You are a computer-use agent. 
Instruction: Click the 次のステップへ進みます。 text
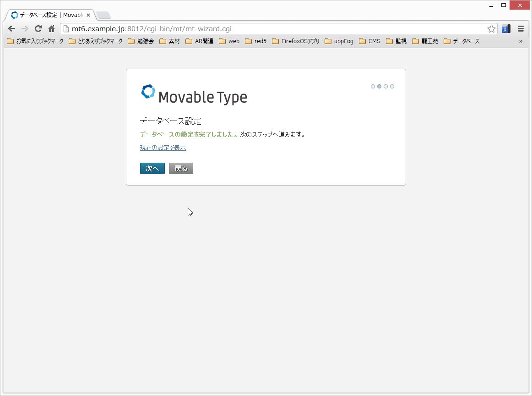tap(273, 134)
